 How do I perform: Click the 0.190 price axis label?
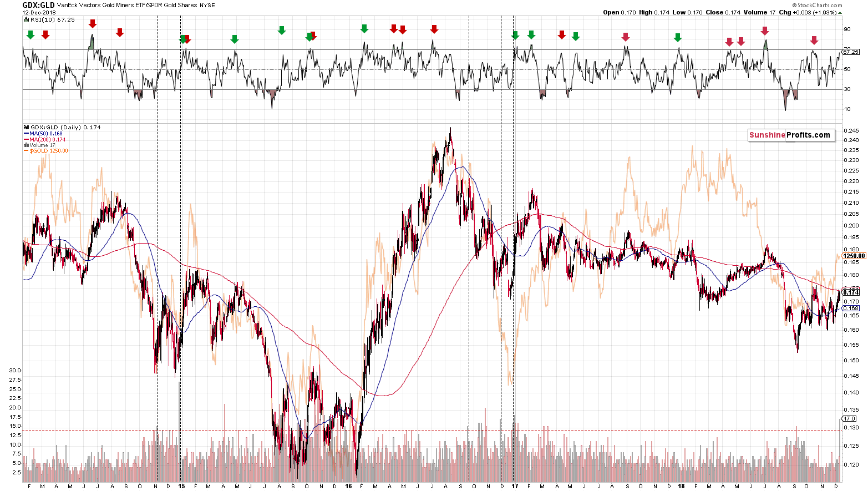coord(851,250)
